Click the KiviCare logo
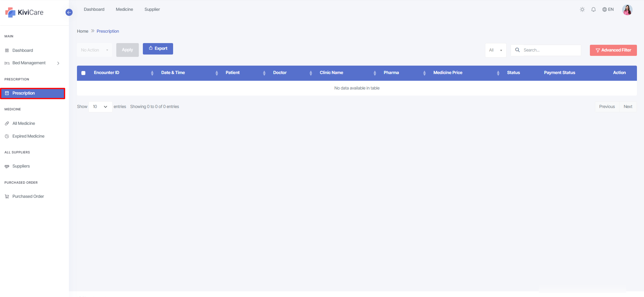 pos(24,12)
